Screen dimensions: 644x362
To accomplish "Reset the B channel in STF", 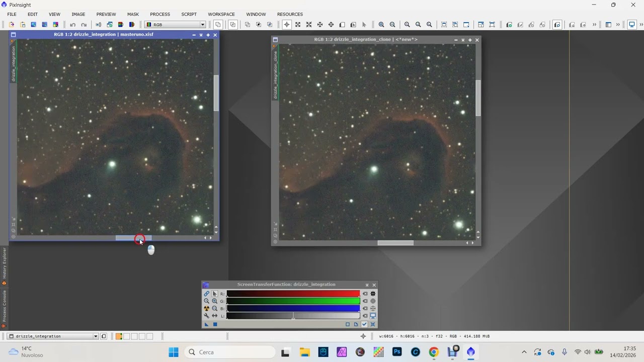I will click(x=365, y=309).
